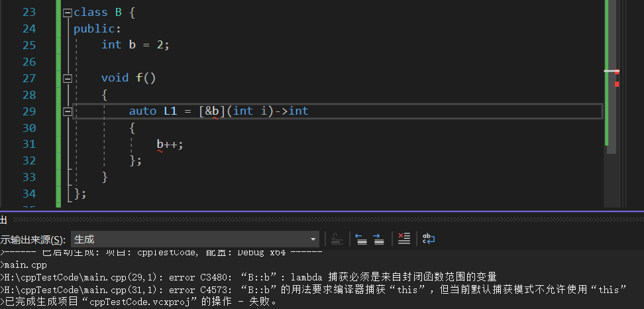The width and height of the screenshot is (644, 309).
Task: Clear all output with the red X icon
Action: pyautogui.click(x=403, y=239)
